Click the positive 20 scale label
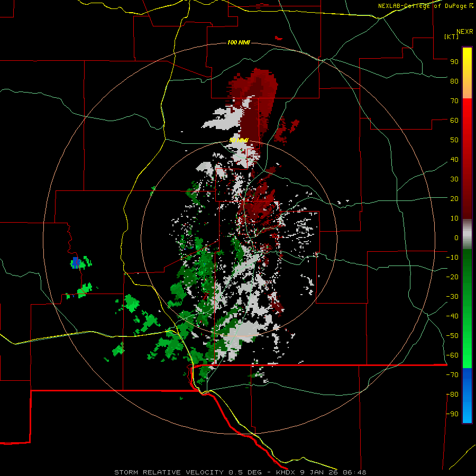Screen dimensions: 476x476 pyautogui.click(x=454, y=199)
